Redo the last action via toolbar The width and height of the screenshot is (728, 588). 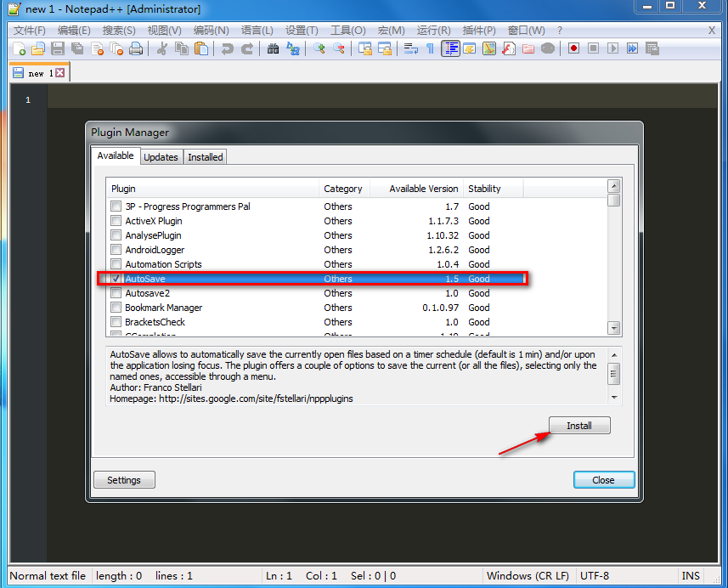point(246,48)
